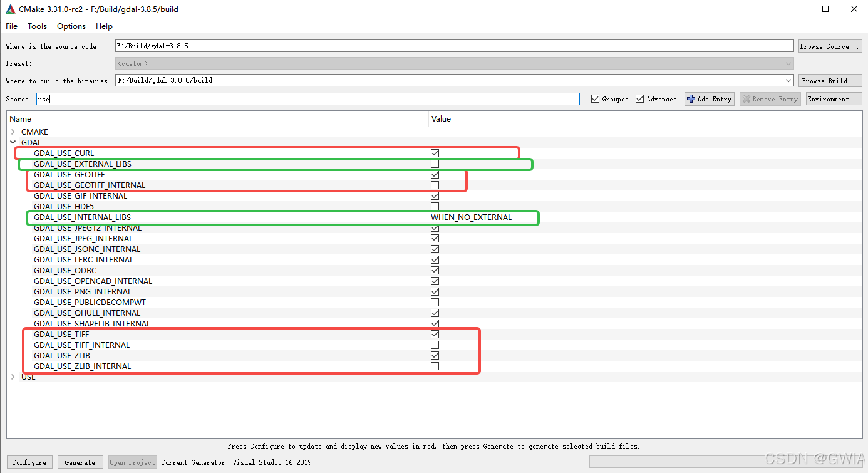Viewport: 868px width, 473px height.
Task: Uncheck the GDAL_USE_ODBC checkbox
Action: point(435,271)
